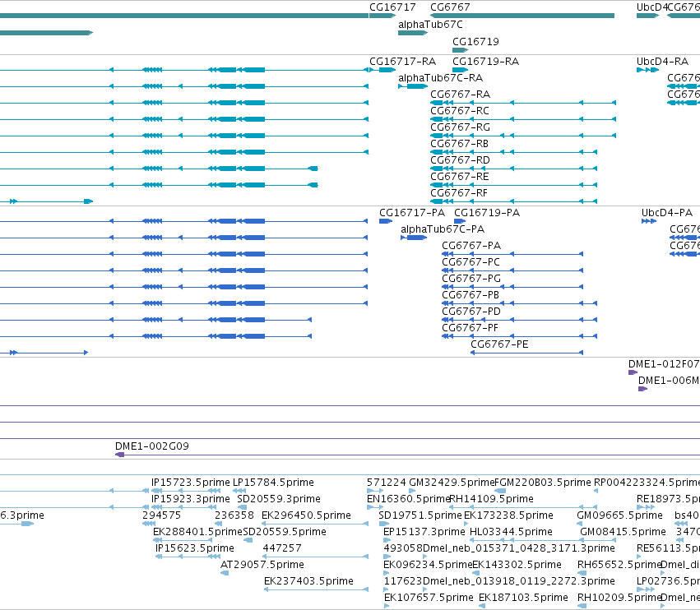Choose the CG6767-PB coding label
This screenshot has width=700, height=610.
coord(471,295)
